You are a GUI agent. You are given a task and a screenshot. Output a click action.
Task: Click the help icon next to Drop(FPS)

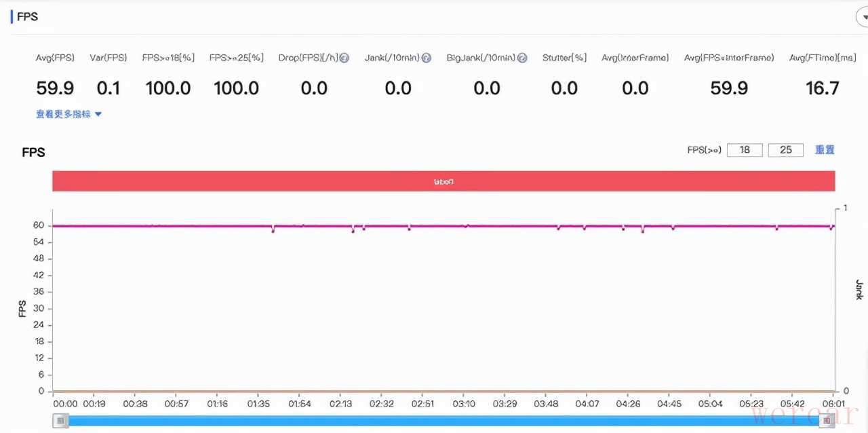344,58
